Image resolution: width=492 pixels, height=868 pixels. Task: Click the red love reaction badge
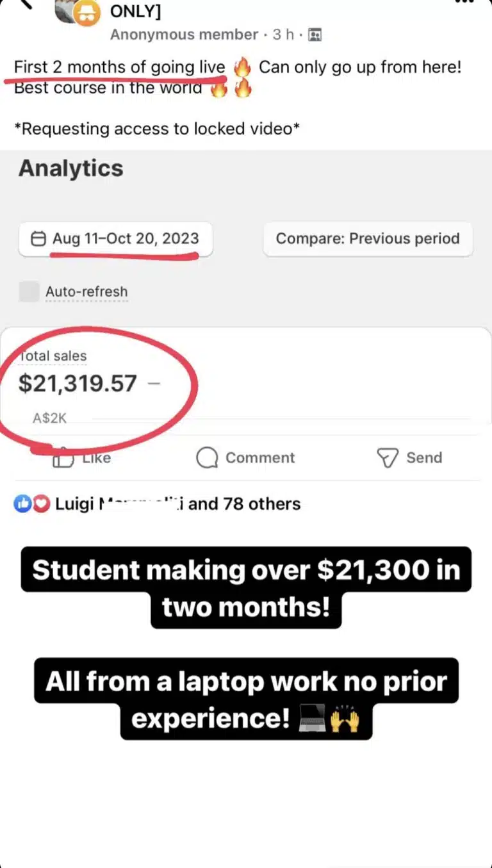(41, 504)
